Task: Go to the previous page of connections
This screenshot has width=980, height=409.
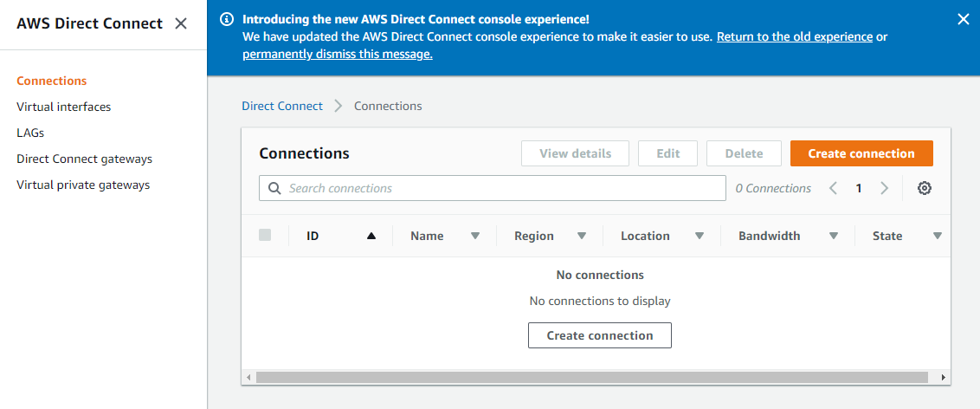Action: coord(833,188)
